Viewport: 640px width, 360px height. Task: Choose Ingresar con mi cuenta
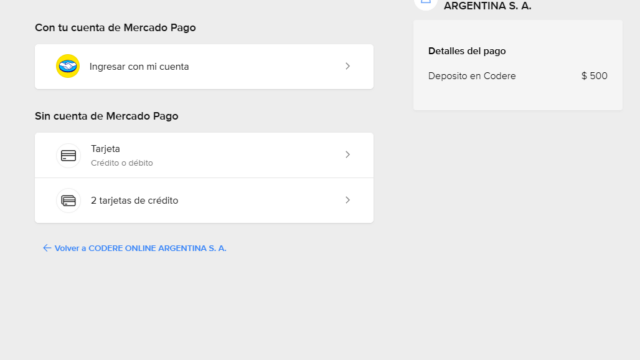(x=204, y=67)
